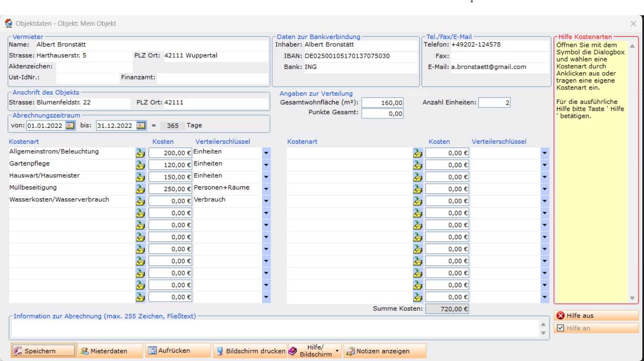Open Kostenart picker for Wasserkosten/Wasserverbrauch row

point(140,201)
